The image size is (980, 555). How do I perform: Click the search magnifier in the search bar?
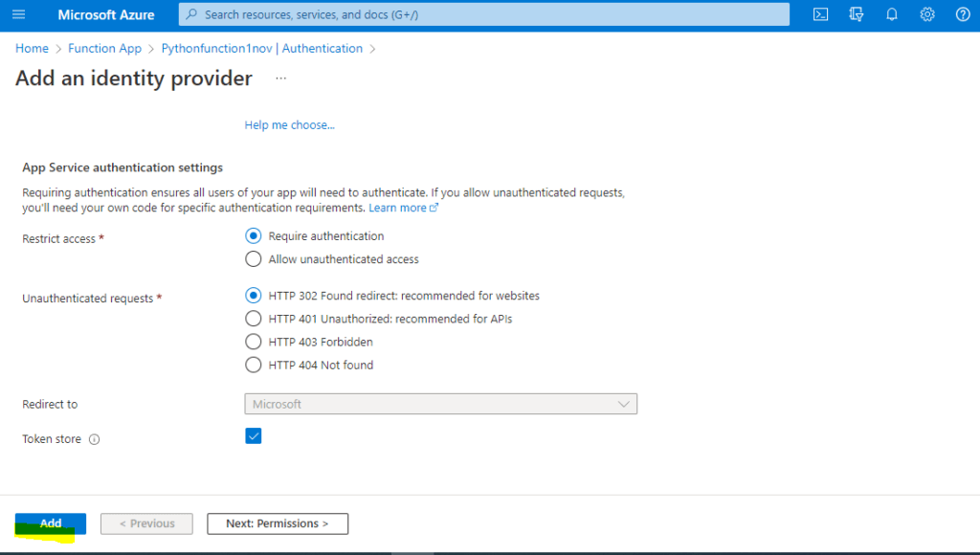click(x=193, y=14)
